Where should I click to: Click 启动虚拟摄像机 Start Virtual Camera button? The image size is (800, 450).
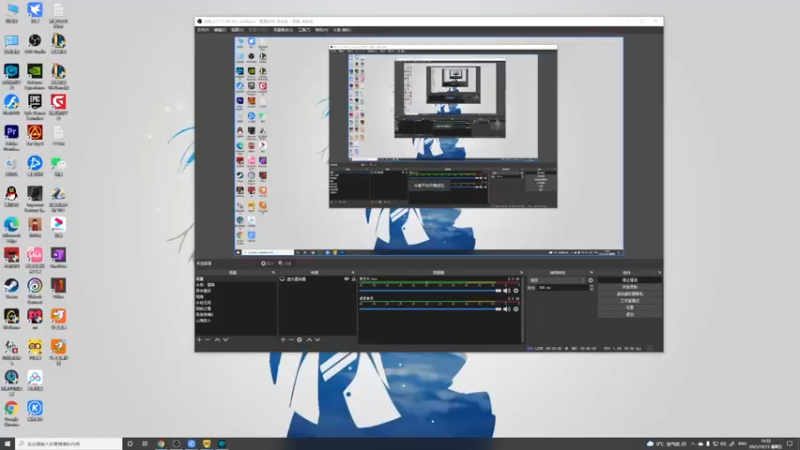tap(630, 294)
